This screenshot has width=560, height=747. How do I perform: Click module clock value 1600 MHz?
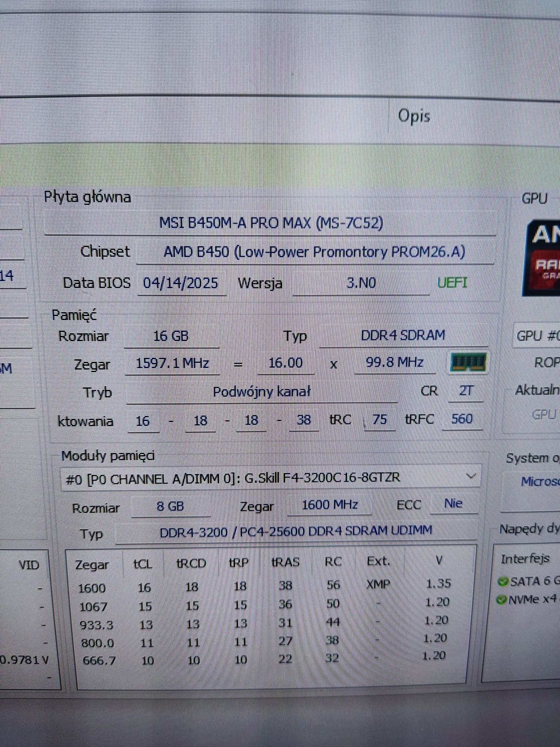(330, 505)
